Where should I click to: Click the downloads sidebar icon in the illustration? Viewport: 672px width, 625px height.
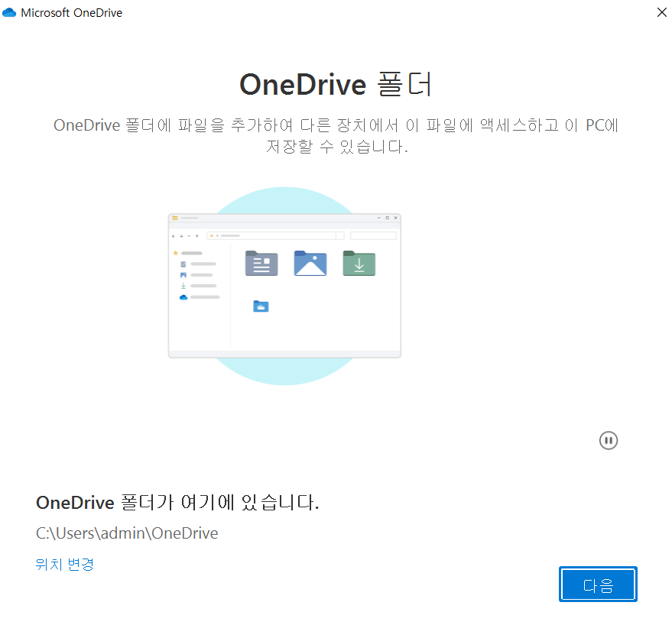[x=183, y=286]
